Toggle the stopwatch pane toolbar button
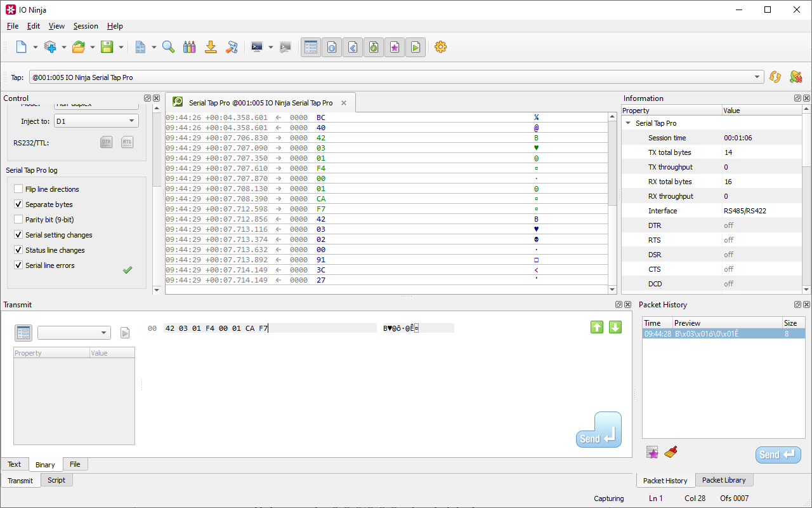 pyautogui.click(x=374, y=47)
